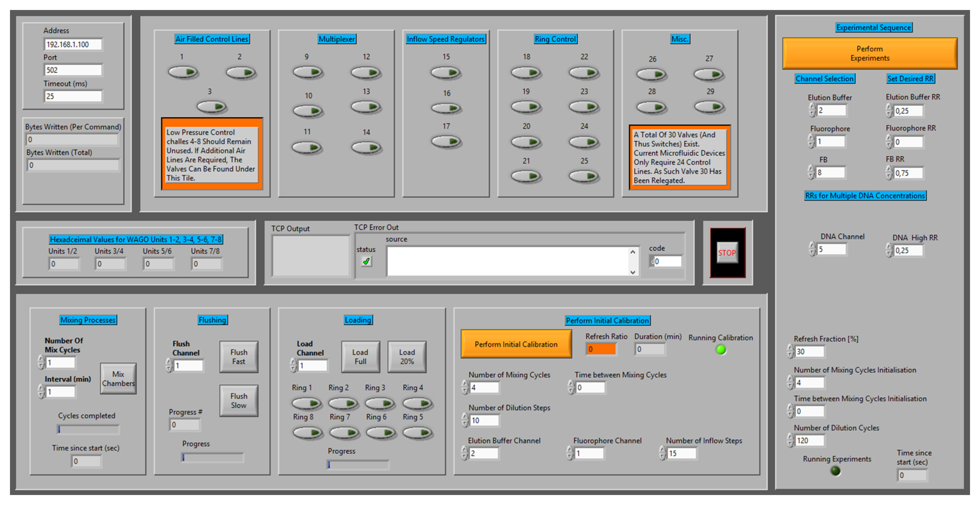
Task: Click the Mix Chambers button
Action: tap(118, 379)
